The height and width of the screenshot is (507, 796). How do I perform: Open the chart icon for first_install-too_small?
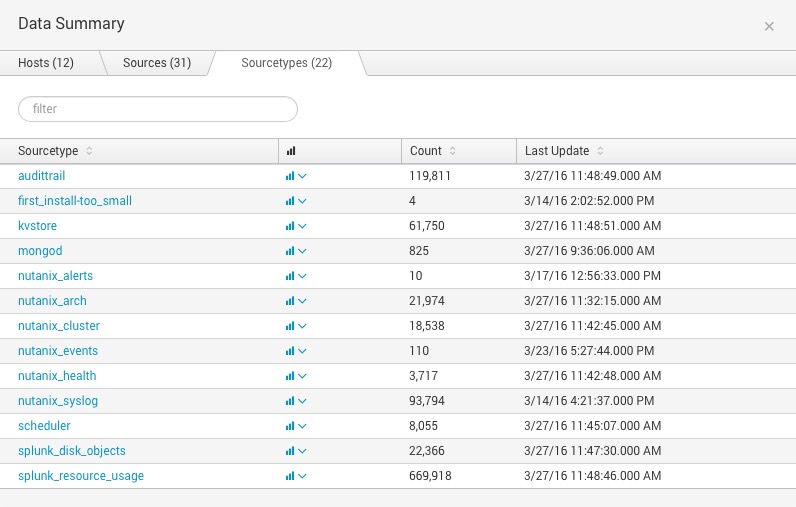(x=290, y=201)
